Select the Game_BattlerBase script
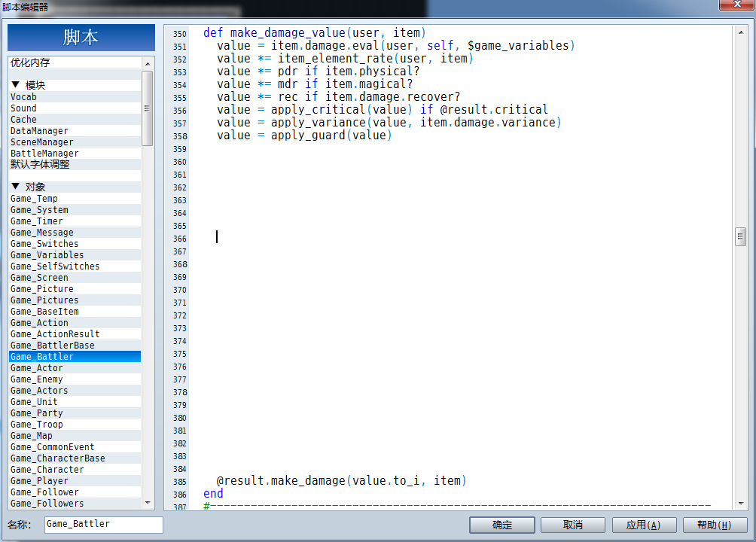This screenshot has height=542, width=756. click(75, 346)
